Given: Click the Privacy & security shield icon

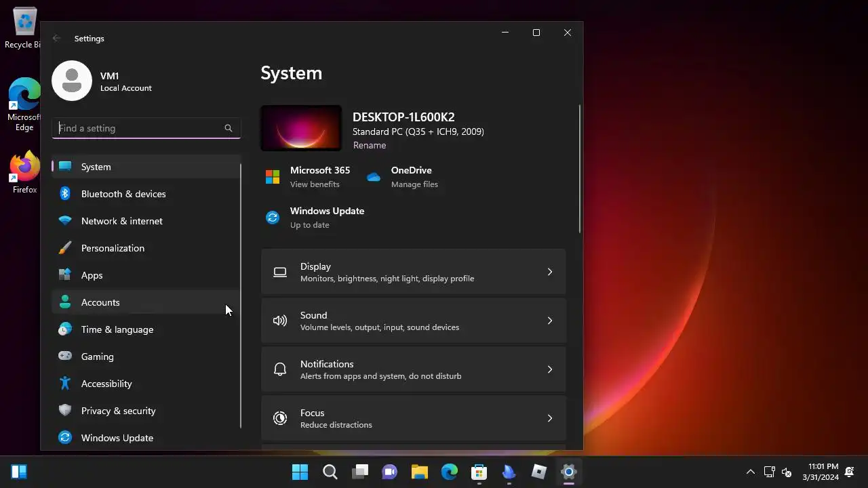Looking at the screenshot, I should pyautogui.click(x=65, y=410).
